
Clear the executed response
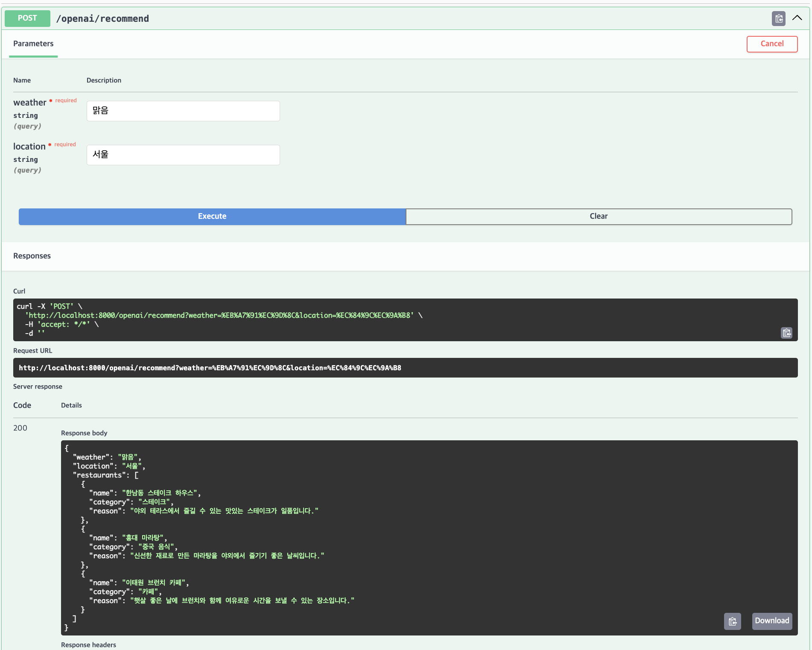point(599,217)
